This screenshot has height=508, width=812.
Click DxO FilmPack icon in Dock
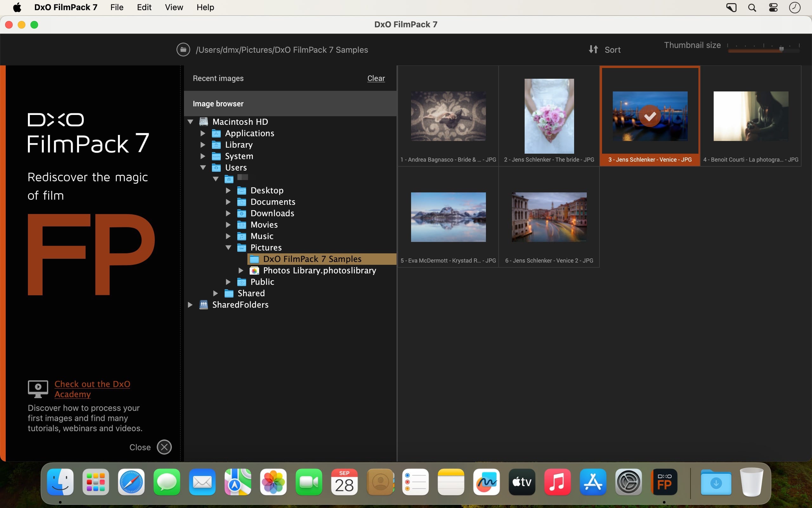664,482
